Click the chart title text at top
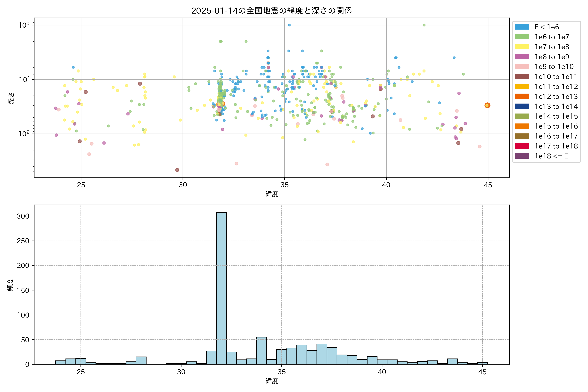Screen dimensions: 588x392 click(x=271, y=10)
